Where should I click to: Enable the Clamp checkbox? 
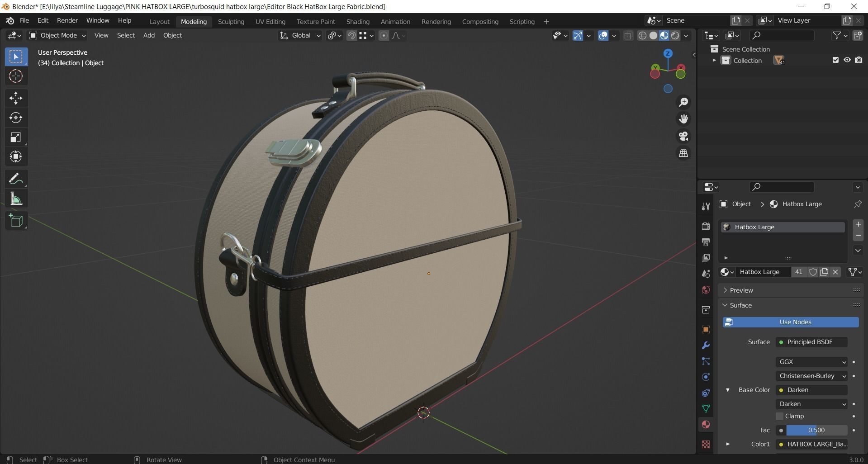pos(779,416)
